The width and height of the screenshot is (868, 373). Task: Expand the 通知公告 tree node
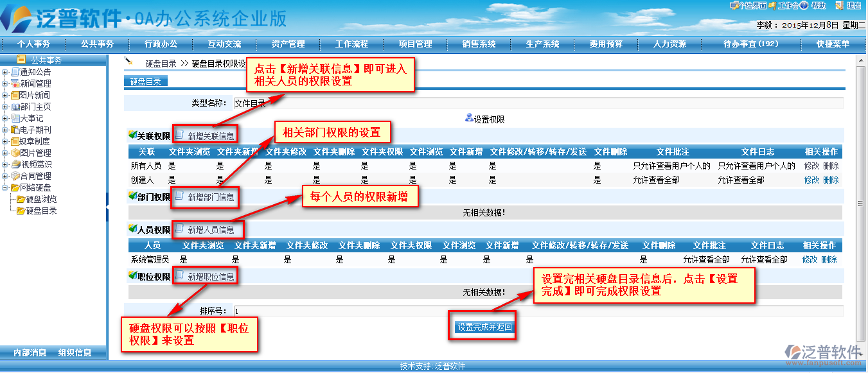coord(5,72)
